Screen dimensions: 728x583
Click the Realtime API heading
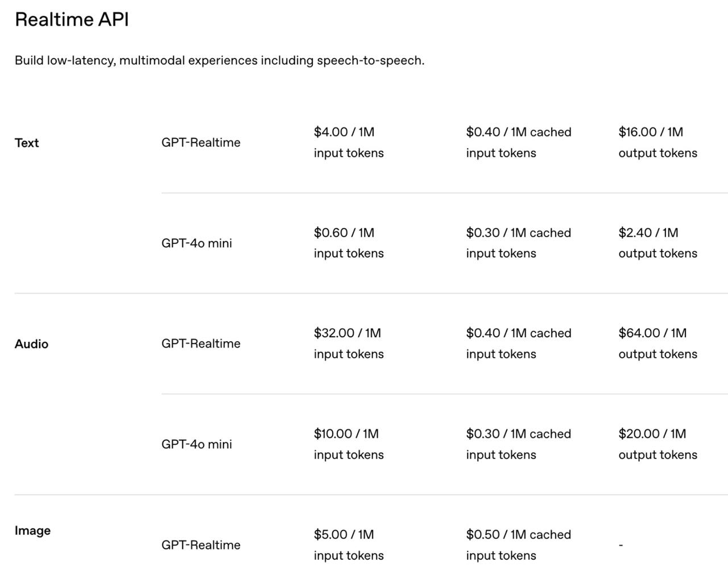click(72, 19)
